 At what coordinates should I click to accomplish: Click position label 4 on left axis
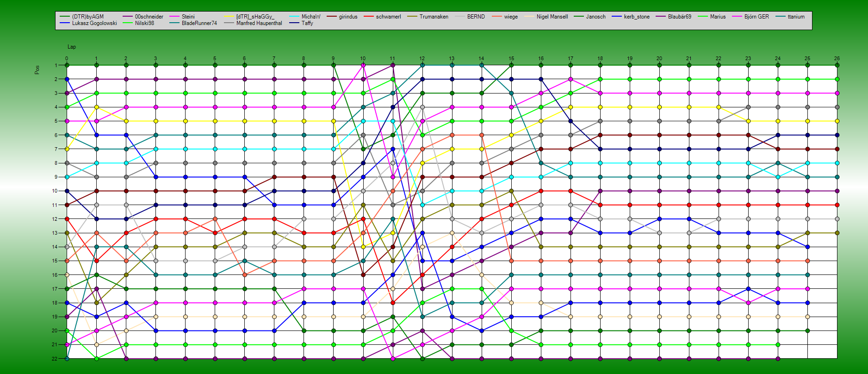point(56,107)
